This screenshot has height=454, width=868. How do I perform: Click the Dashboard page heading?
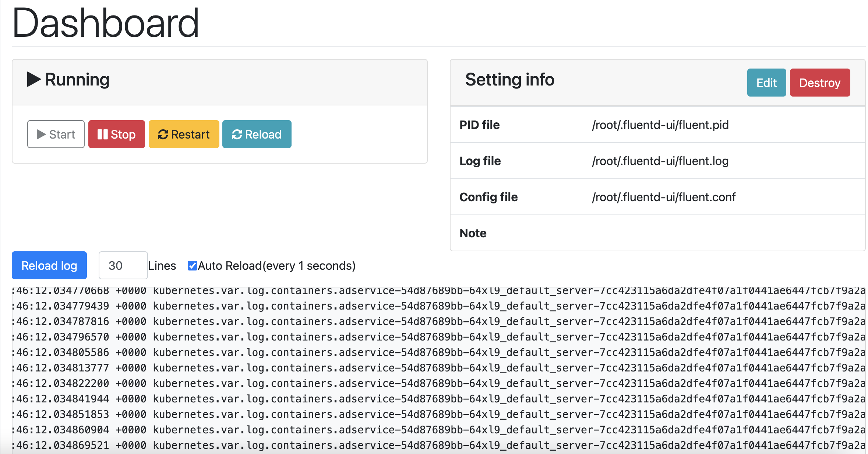pos(106,23)
